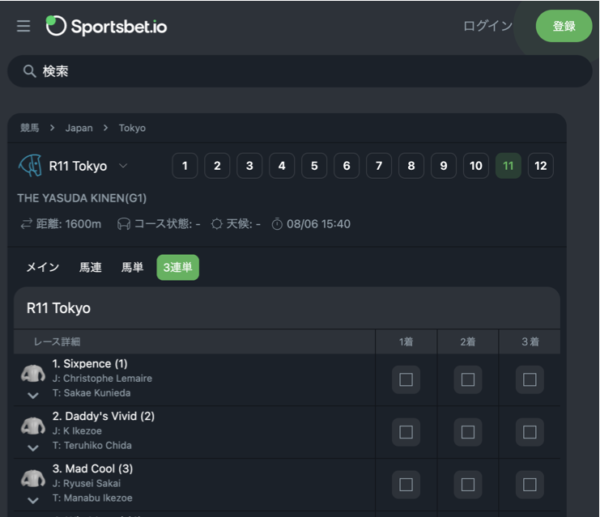Click the Mad Cool jockey silk icon
The width and height of the screenshot is (600, 517).
[x=33, y=478]
